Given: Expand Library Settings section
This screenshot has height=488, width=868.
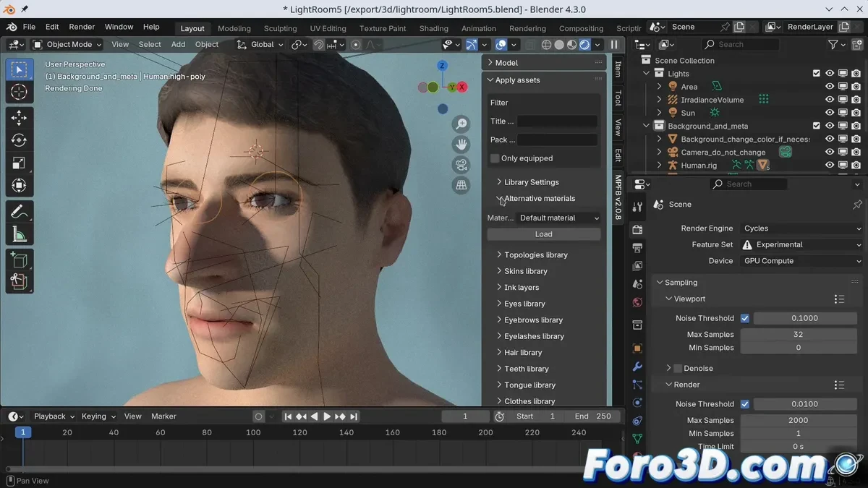Looking at the screenshot, I should click(x=527, y=182).
